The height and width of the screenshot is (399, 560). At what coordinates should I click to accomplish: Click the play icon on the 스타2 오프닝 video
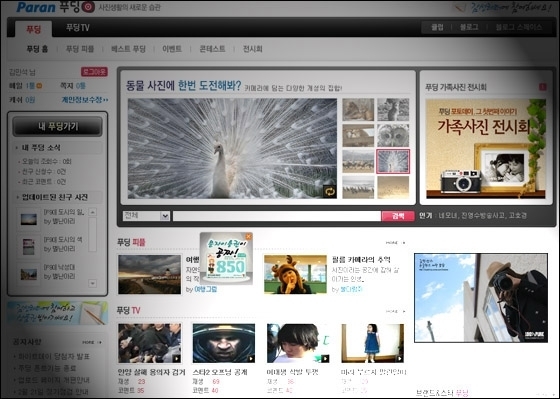[x=251, y=358]
